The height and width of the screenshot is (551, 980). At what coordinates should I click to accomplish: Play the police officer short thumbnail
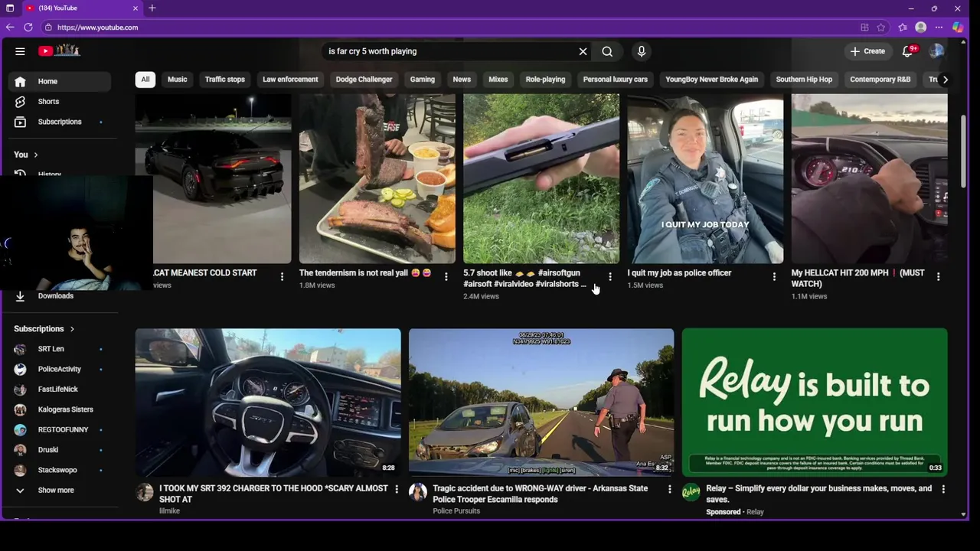[x=705, y=178]
